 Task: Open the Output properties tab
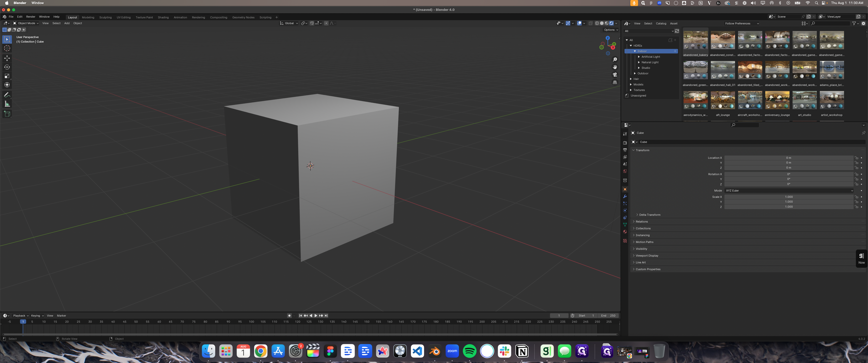(x=625, y=150)
